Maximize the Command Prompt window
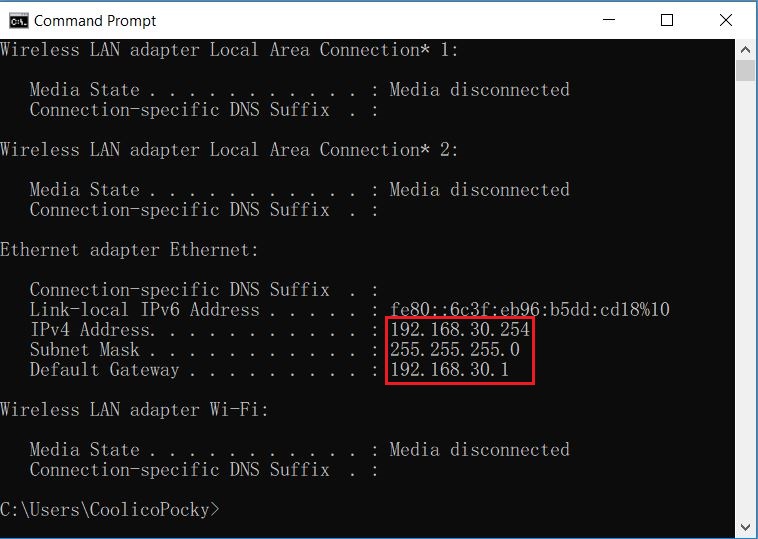Viewport: 758px width, 539px height. point(667,20)
